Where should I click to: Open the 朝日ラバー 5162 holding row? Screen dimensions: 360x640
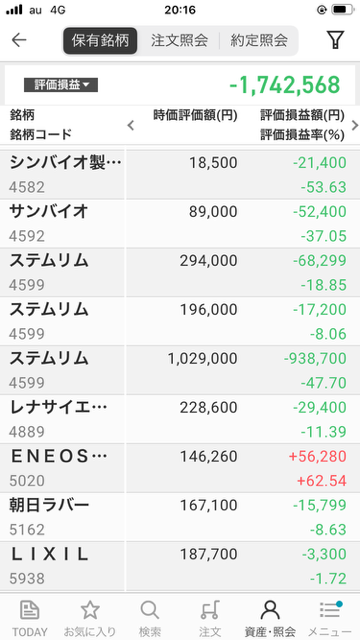point(180,517)
